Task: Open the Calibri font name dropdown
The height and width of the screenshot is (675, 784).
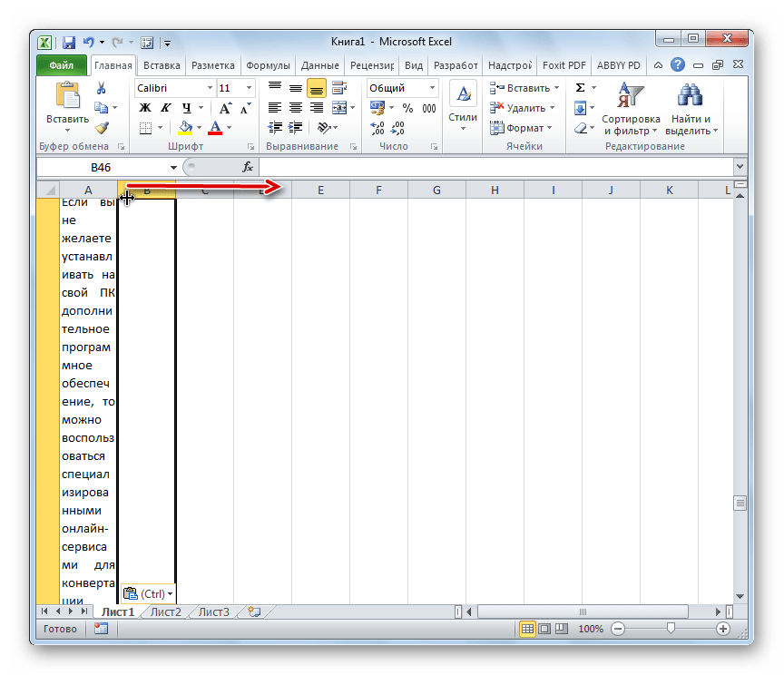Action: tap(211, 88)
